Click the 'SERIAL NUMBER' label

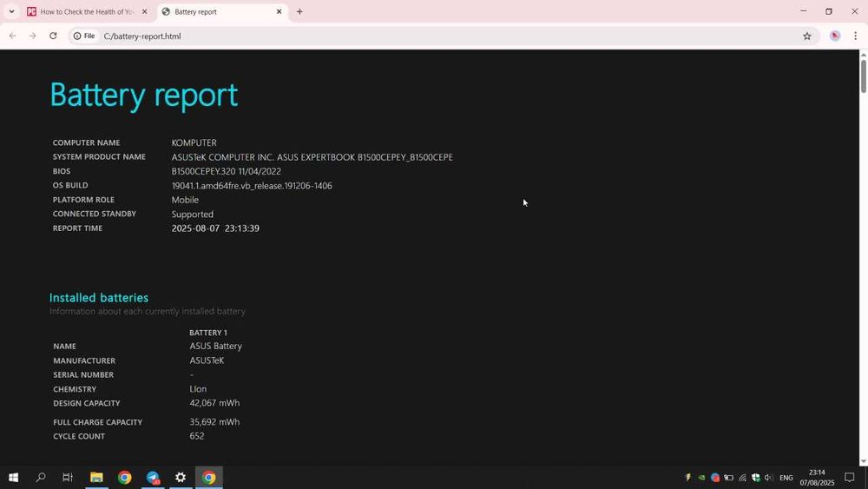click(x=83, y=375)
